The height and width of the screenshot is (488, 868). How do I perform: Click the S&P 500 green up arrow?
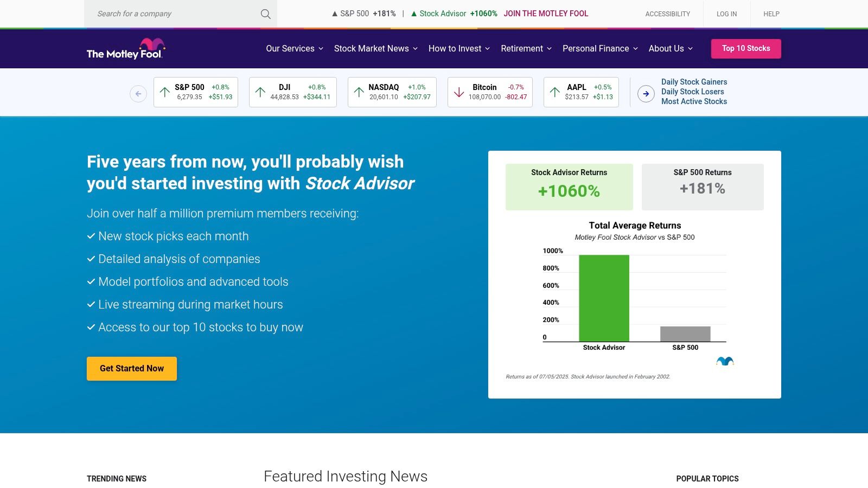(x=165, y=92)
